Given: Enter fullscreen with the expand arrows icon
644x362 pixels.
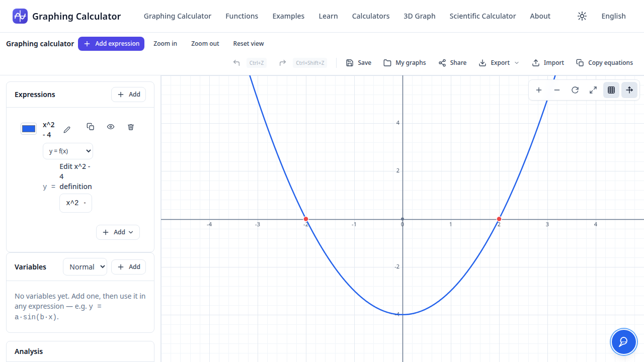Looking at the screenshot, I should click(x=593, y=90).
